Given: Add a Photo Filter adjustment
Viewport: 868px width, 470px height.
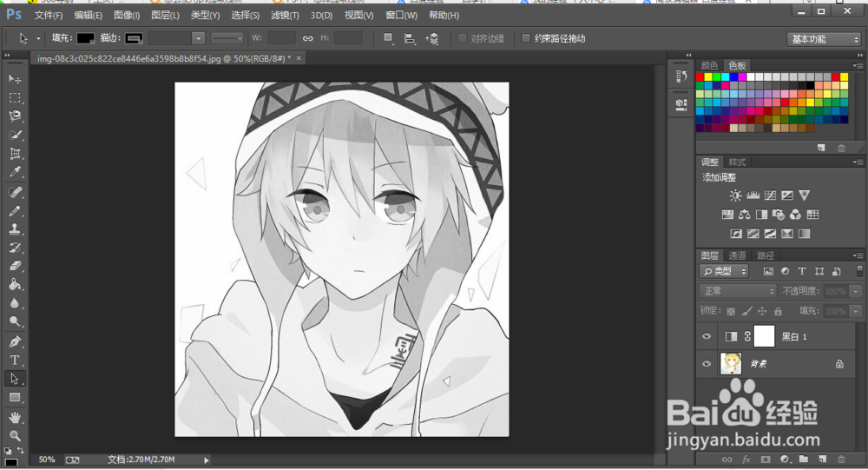Looking at the screenshot, I should pyautogui.click(x=779, y=215).
